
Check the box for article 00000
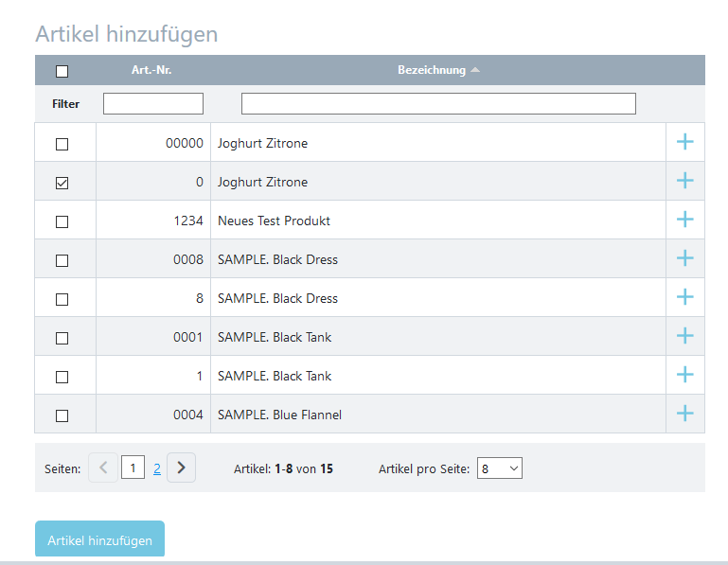point(62,144)
